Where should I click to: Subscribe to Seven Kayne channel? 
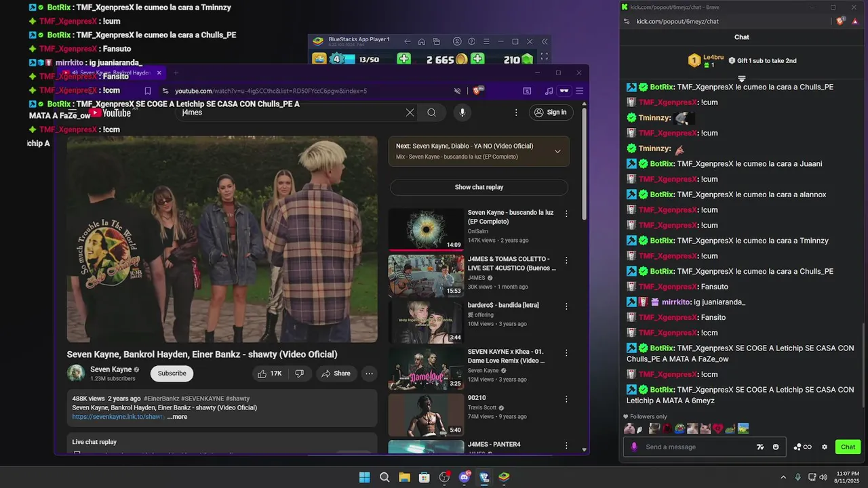point(172,373)
